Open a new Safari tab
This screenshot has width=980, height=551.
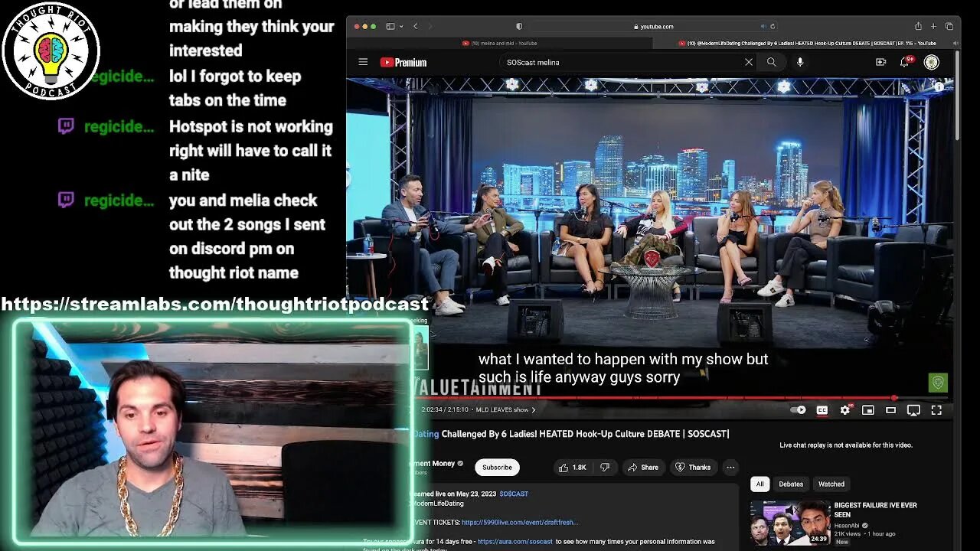pyautogui.click(x=933, y=26)
